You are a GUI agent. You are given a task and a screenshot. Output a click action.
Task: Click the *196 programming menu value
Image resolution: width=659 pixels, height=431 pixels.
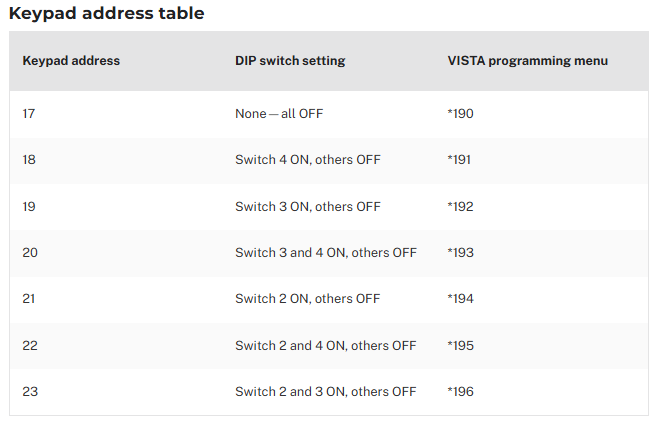[x=460, y=392]
